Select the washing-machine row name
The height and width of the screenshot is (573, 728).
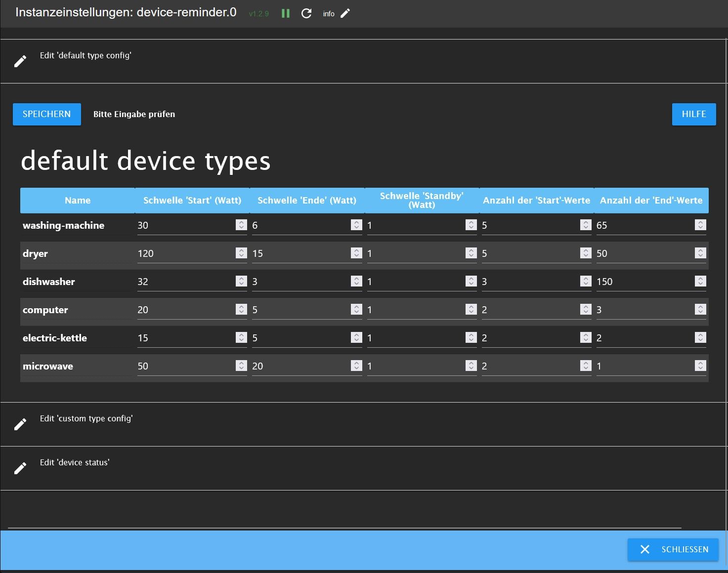click(64, 225)
